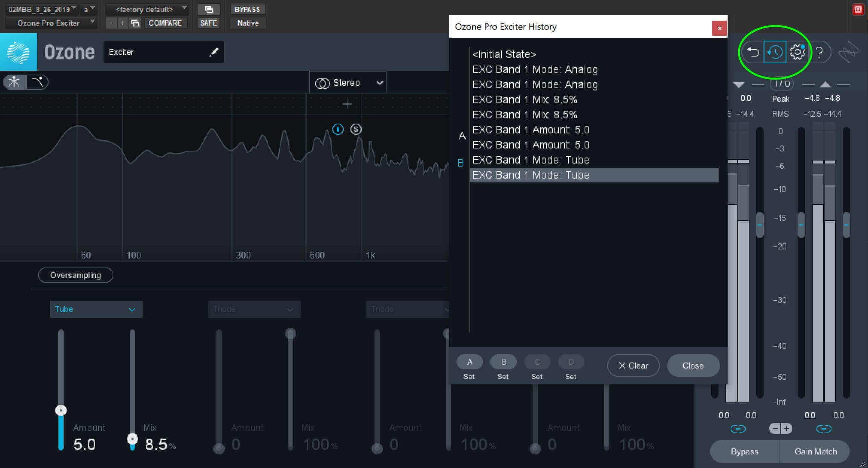Click the input meter down-triangle icon
868x468 pixels.
coord(739,85)
